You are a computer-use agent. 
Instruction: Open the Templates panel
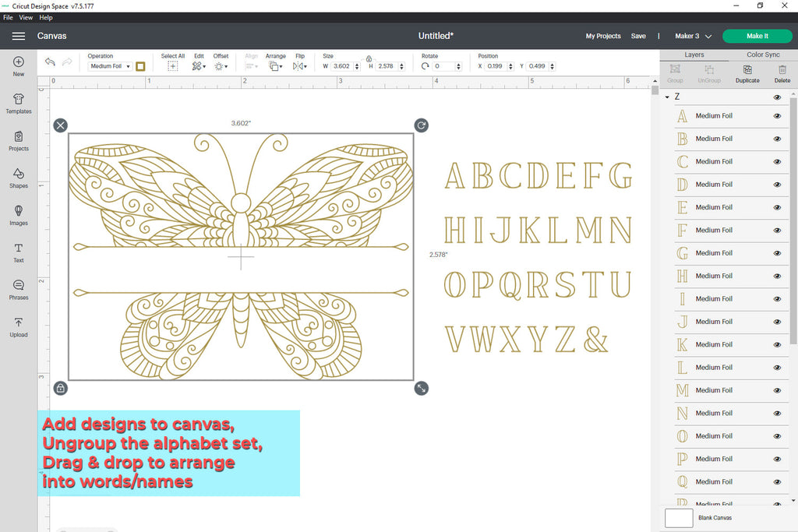pyautogui.click(x=19, y=104)
